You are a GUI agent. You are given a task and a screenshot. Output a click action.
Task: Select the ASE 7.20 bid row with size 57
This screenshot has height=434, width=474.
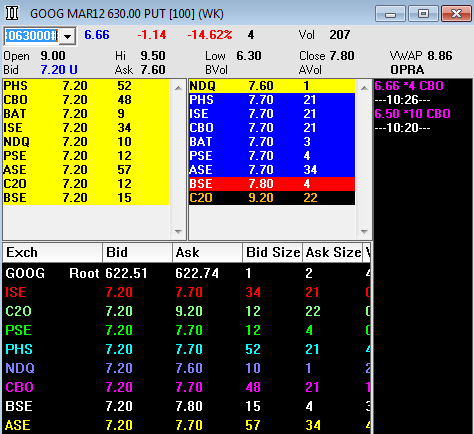point(86,170)
